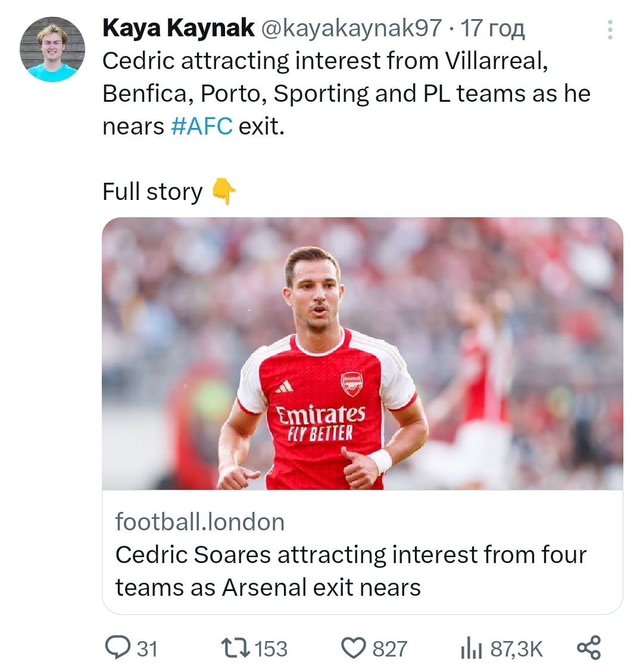Click the 827 likes count
Viewport: 643px width, 672px height.
coord(390,648)
